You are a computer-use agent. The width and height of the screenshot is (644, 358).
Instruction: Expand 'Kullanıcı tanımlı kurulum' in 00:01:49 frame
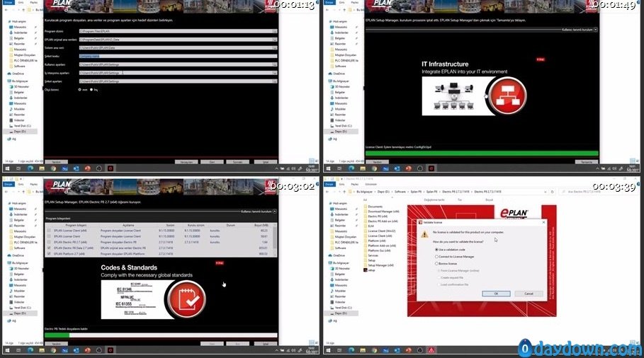[x=596, y=30]
